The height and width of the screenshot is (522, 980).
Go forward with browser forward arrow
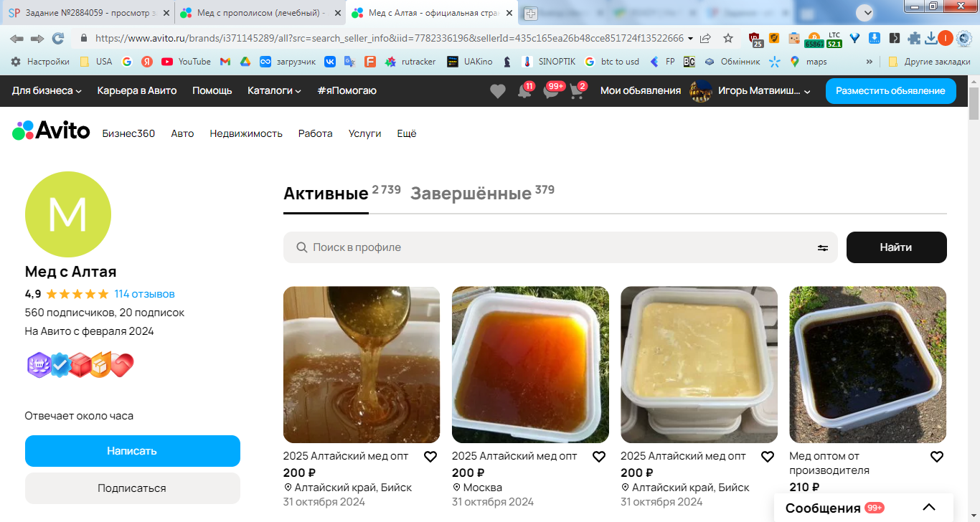[x=37, y=38]
